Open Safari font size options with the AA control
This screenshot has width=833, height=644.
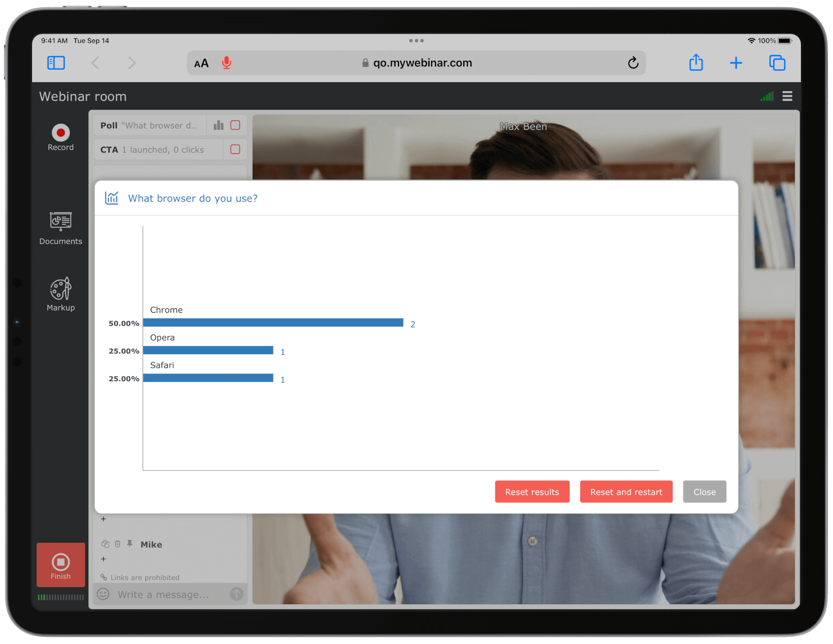[201, 62]
